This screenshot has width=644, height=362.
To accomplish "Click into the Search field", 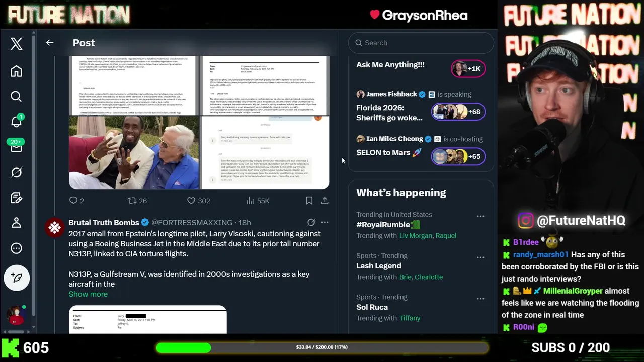I will coord(421,43).
